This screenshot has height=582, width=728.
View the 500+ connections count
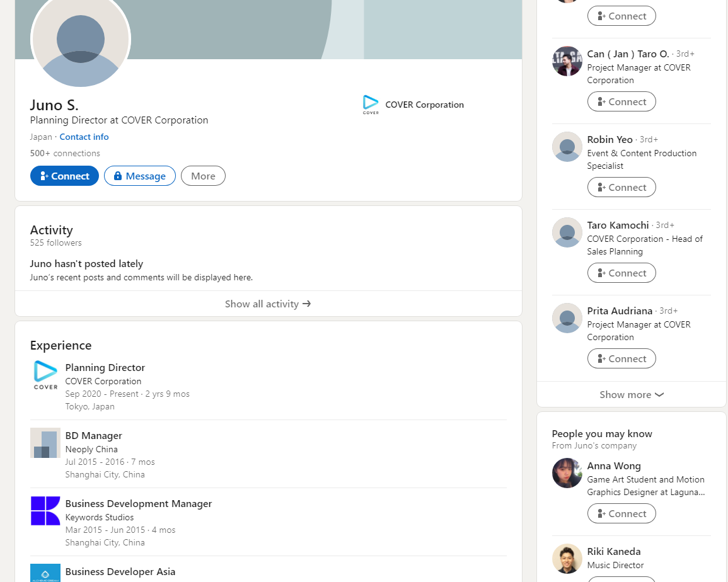[65, 153]
